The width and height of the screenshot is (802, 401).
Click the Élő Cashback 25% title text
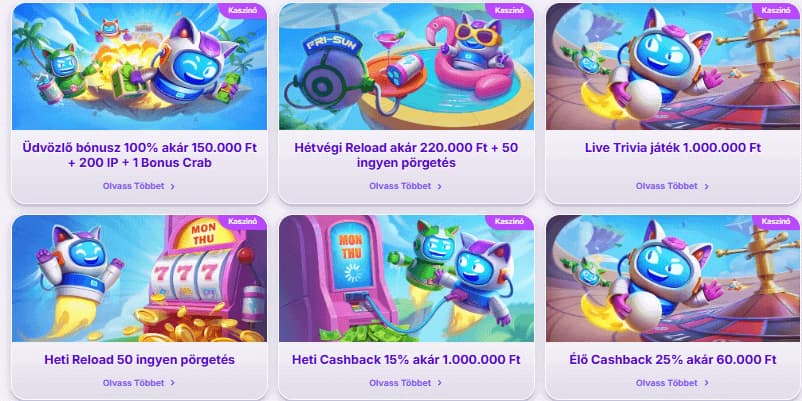pos(673,360)
